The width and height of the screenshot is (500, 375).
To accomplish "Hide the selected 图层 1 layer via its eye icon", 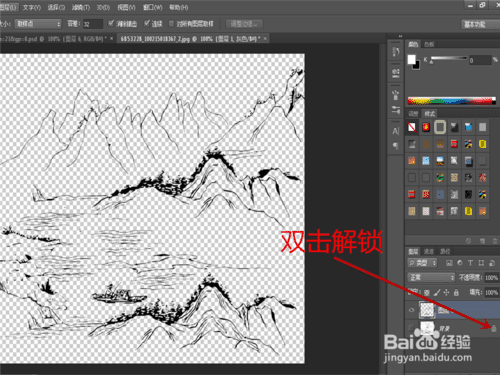I will (x=411, y=310).
